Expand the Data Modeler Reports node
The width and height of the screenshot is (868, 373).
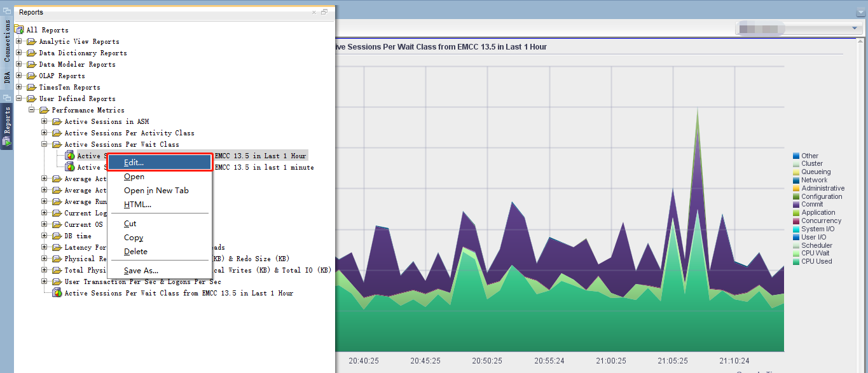19,64
